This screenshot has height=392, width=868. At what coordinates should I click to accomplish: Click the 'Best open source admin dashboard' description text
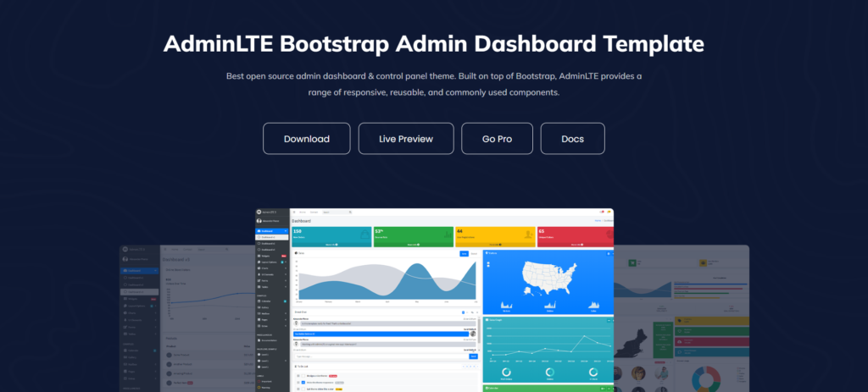[x=434, y=84]
